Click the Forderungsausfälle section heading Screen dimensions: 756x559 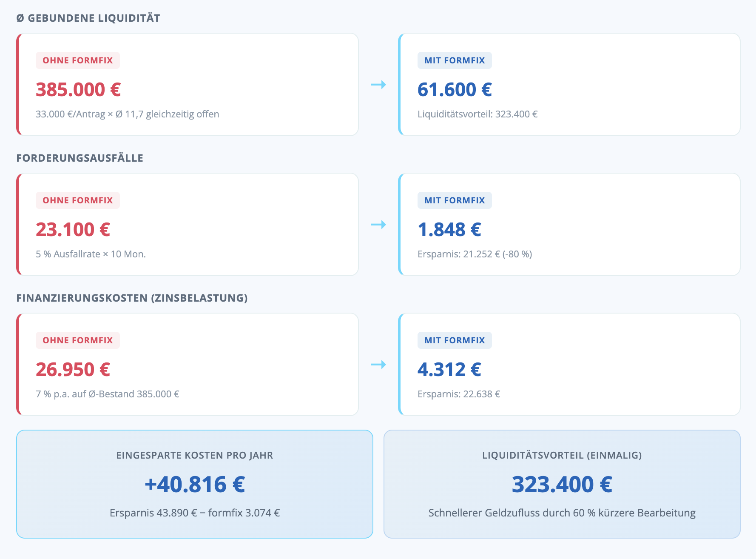click(x=80, y=158)
